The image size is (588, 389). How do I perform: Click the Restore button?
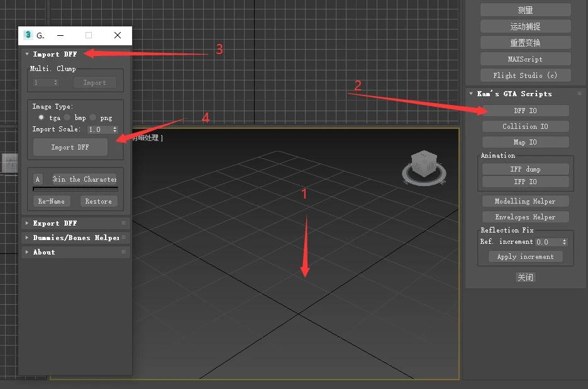[99, 201]
